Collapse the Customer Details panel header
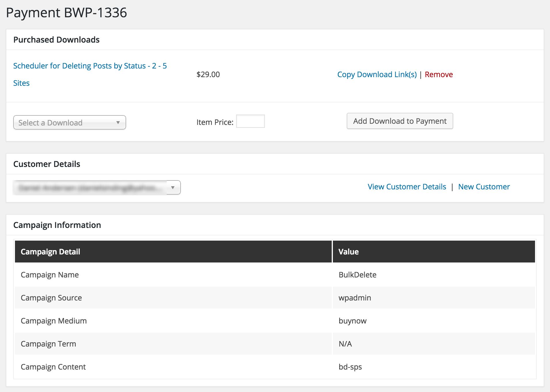The image size is (550, 392). [x=47, y=164]
